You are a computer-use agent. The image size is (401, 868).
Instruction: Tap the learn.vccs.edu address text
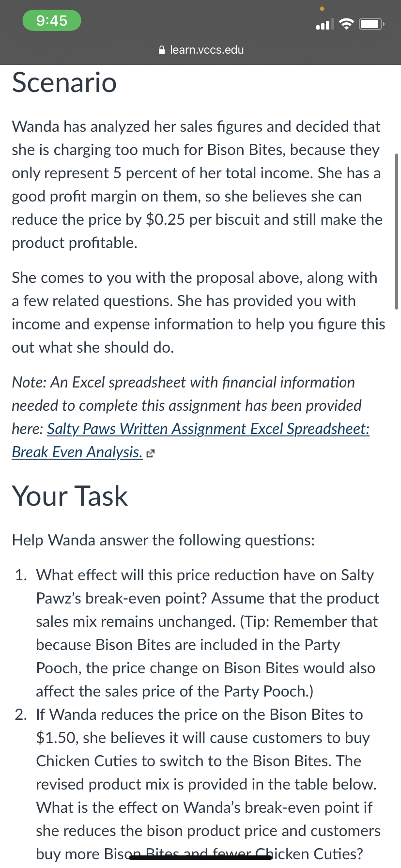click(x=207, y=50)
